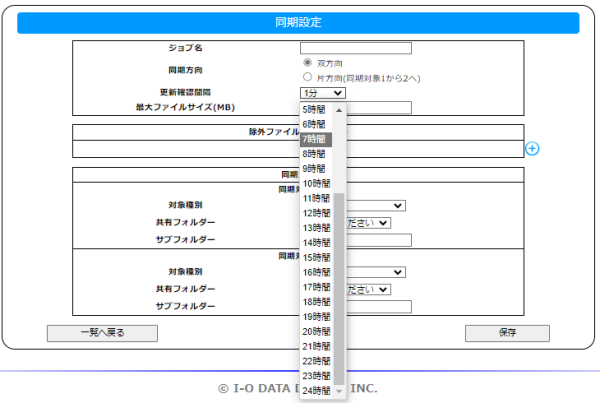Viewport: 600px width, 403px height.
Task: Pick the 12時間 option in the list
Action: point(317,213)
